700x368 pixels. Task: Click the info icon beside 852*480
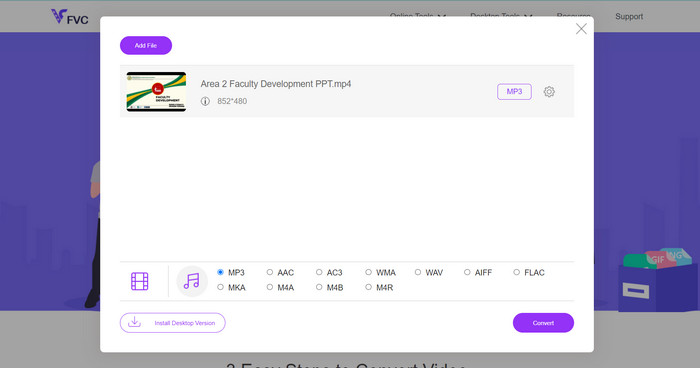coord(205,101)
